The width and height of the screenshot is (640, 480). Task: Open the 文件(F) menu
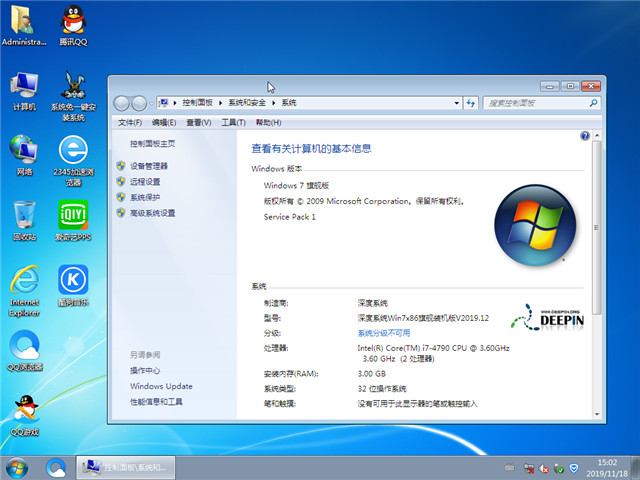[130, 122]
